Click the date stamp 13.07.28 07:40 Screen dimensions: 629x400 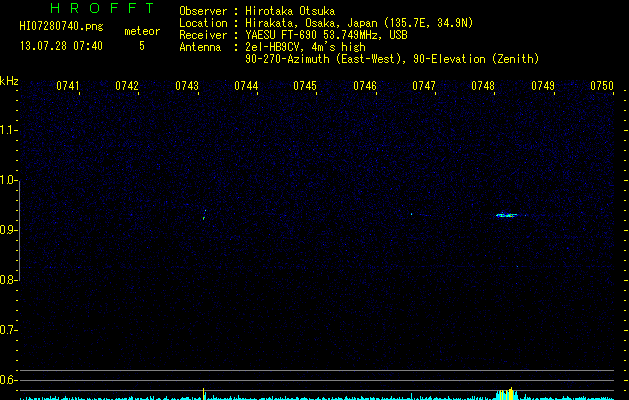pyautogui.click(x=61, y=46)
